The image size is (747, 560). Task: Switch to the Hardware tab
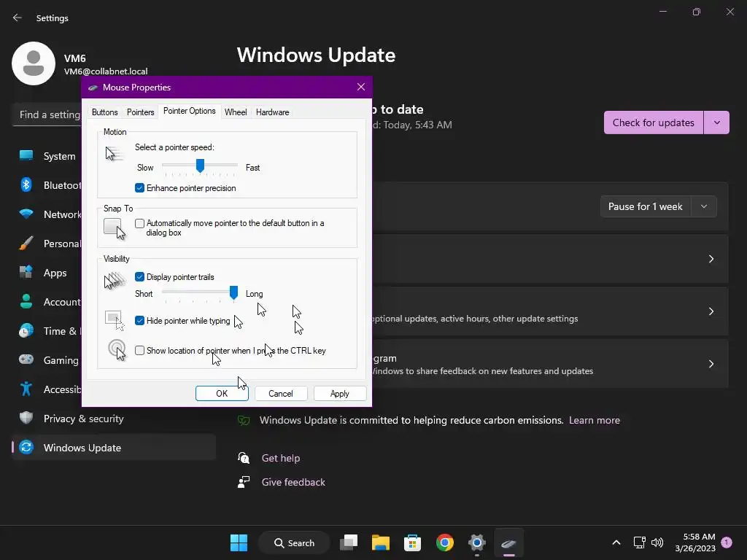click(x=273, y=112)
